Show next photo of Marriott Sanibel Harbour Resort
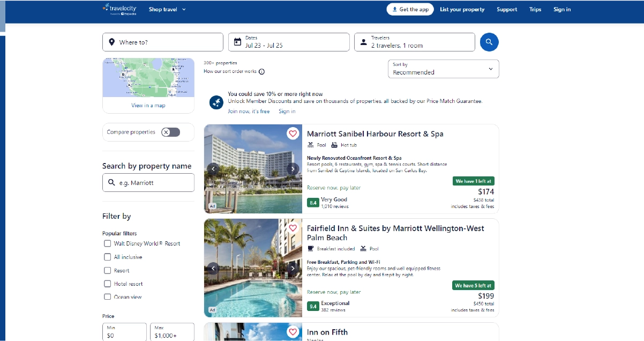The height and width of the screenshot is (341, 644). [293, 168]
